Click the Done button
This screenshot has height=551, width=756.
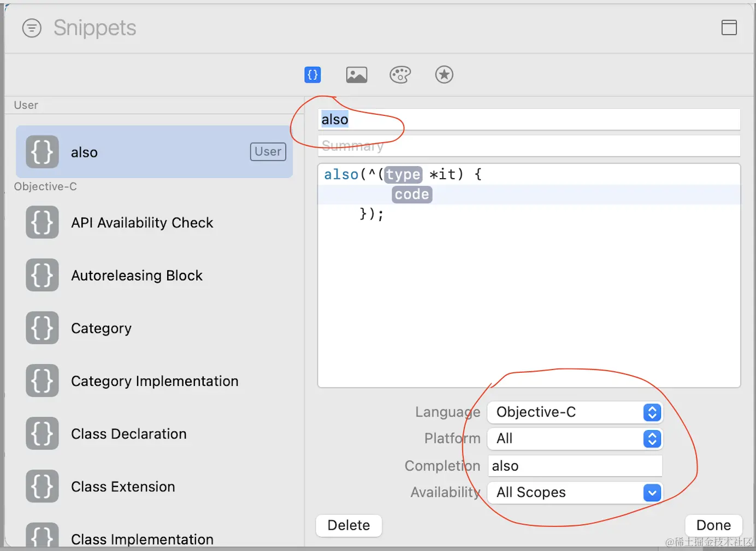(713, 525)
